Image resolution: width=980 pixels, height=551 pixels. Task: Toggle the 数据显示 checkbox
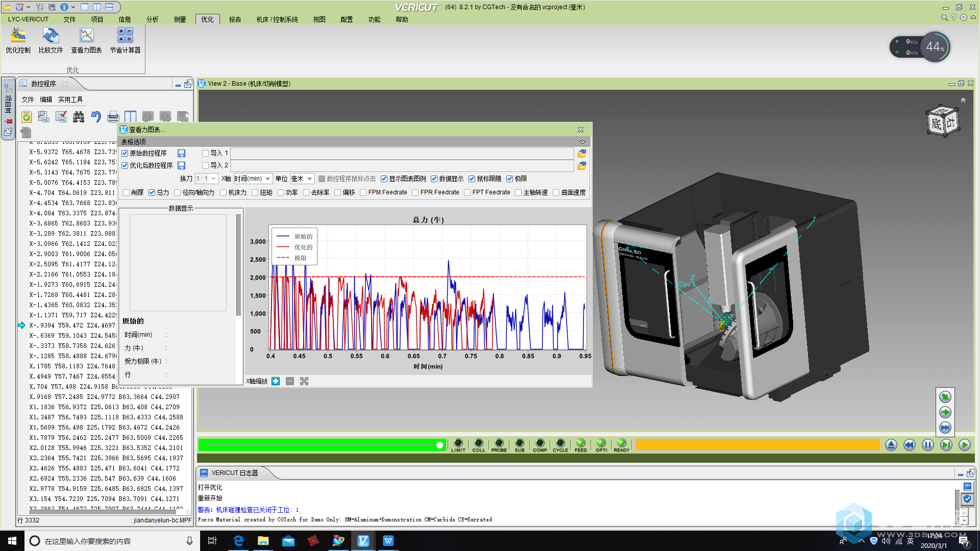tap(434, 179)
